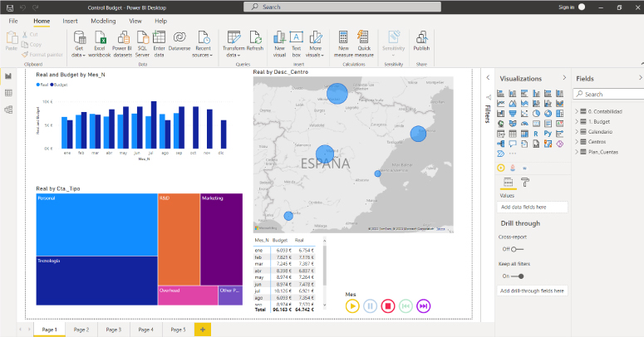Screen dimensions: 644x337
Task: Click the purple Next button under Mes
Action: [424, 306]
